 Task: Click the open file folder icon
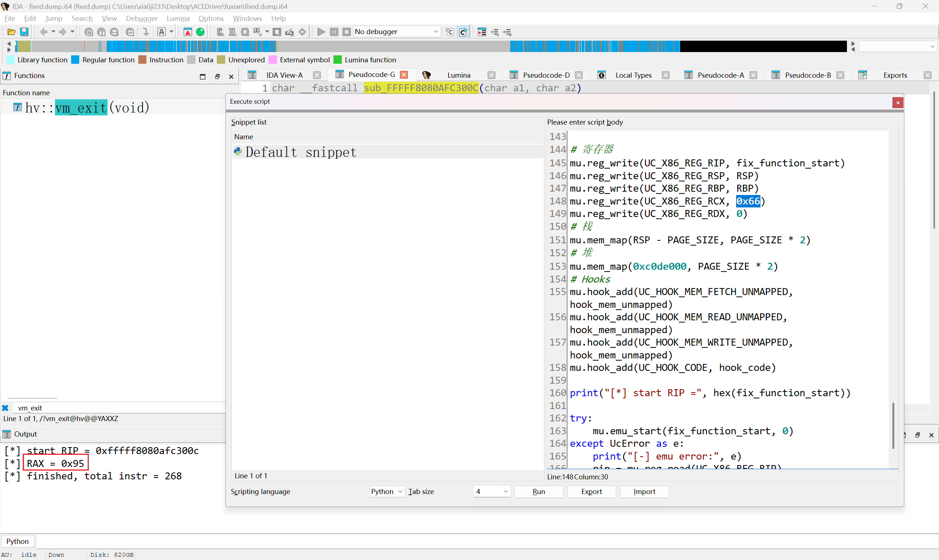coord(11,32)
